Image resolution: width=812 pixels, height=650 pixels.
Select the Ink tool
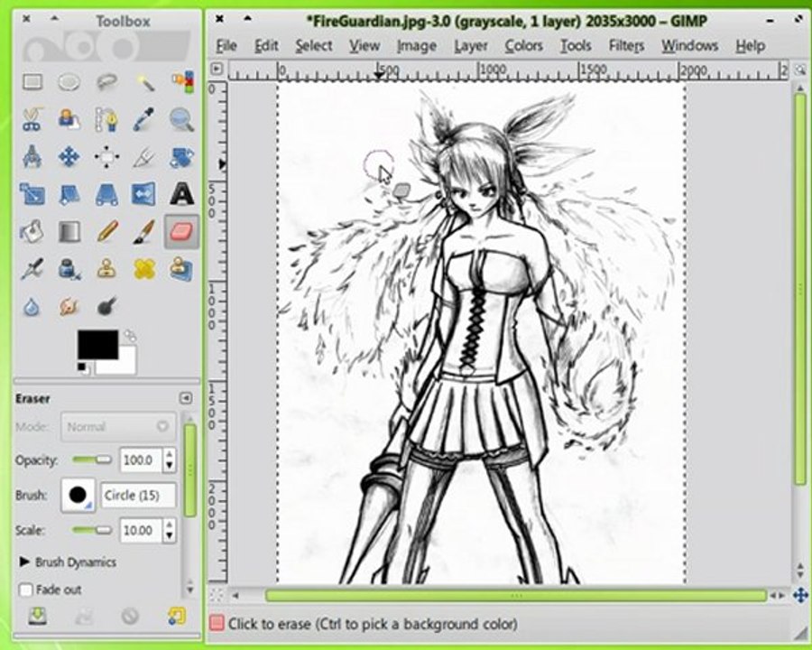coord(69,270)
